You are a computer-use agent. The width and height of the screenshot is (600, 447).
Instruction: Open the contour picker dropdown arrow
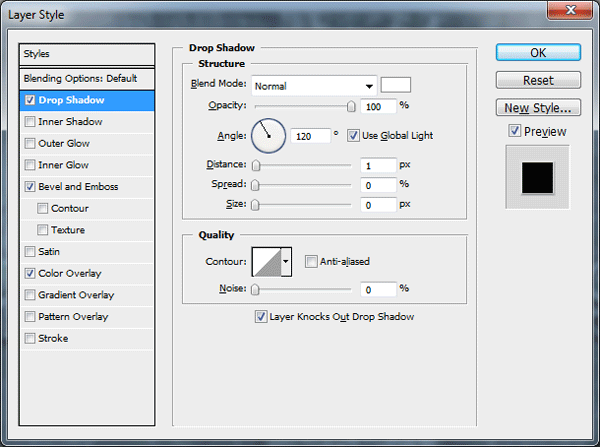286,262
